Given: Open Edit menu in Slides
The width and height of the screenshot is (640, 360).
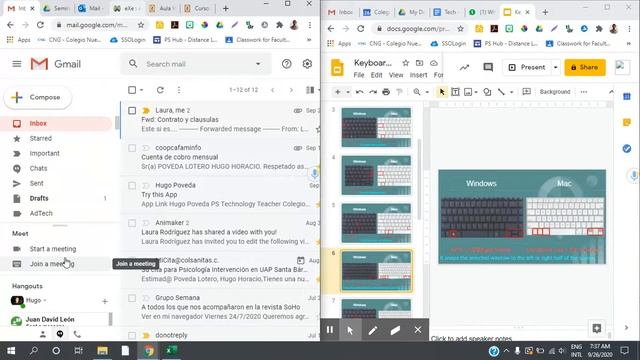Looking at the screenshot, I should click(x=377, y=75).
